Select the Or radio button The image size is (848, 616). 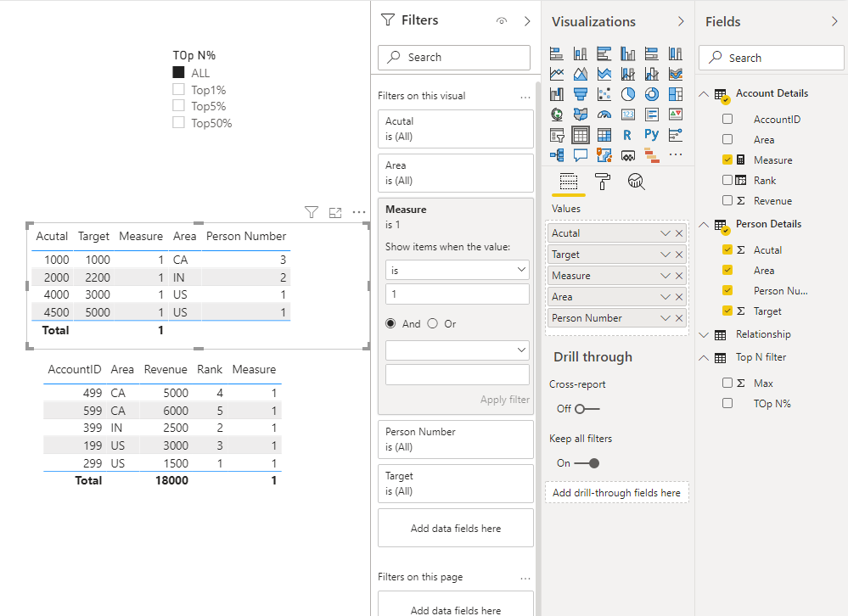pyautogui.click(x=432, y=323)
